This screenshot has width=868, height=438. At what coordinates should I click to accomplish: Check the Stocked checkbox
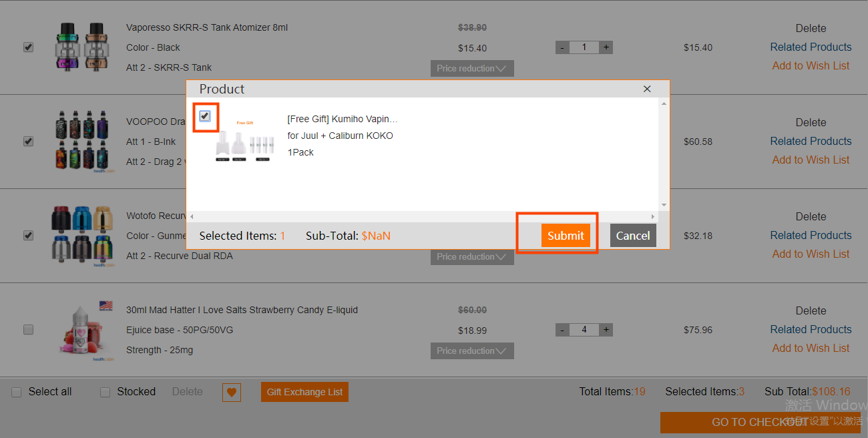(105, 393)
